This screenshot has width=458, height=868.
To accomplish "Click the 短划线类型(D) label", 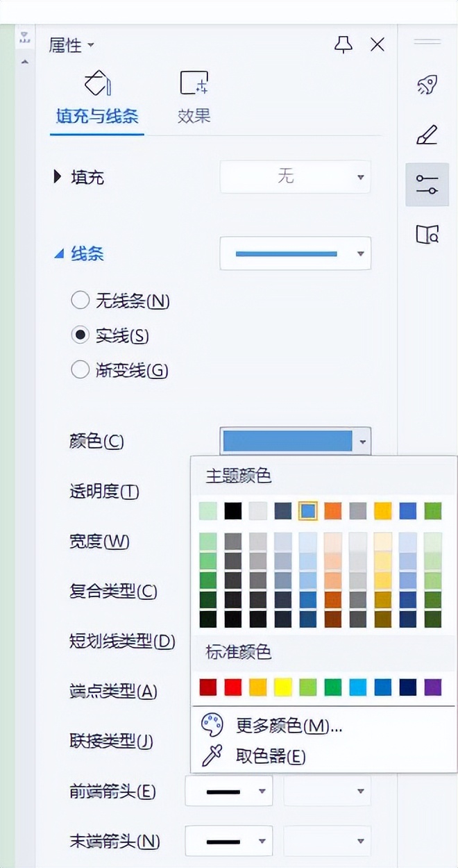I will pyautogui.click(x=122, y=641).
